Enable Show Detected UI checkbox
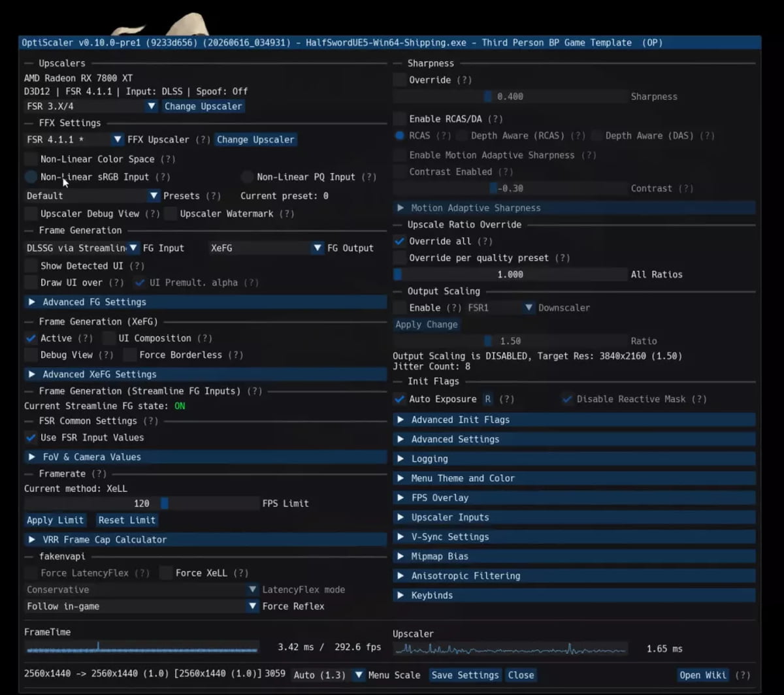The image size is (784, 695). pyautogui.click(x=31, y=265)
